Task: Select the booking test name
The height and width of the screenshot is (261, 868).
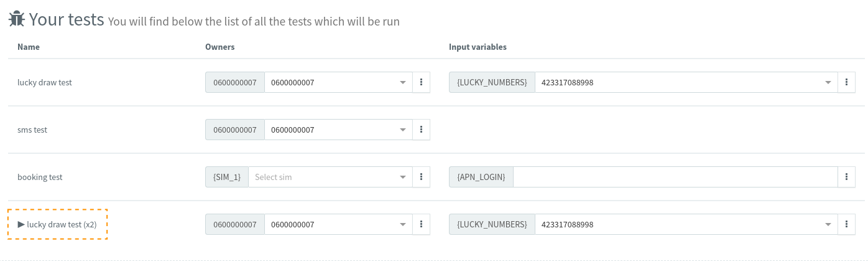Action: pyautogui.click(x=40, y=177)
